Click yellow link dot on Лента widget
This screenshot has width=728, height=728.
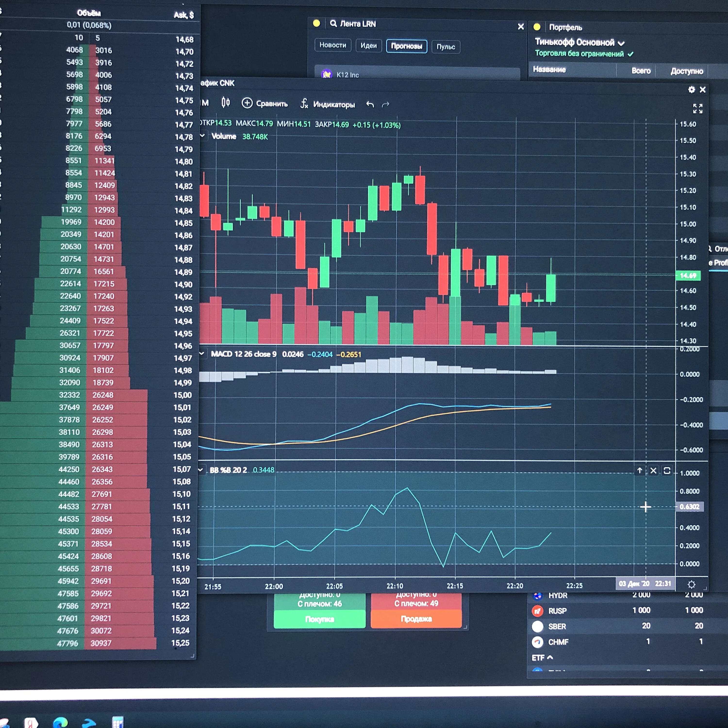tap(316, 23)
